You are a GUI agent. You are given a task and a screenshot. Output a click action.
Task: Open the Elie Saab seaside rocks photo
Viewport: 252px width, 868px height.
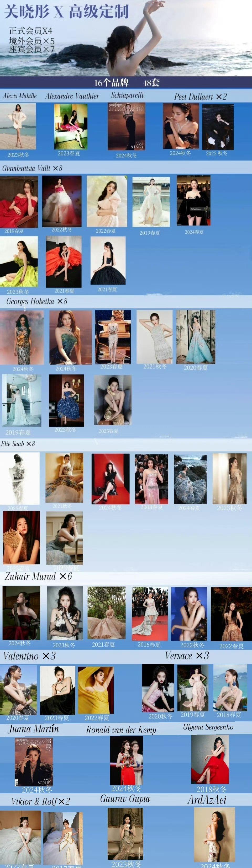pos(190,479)
